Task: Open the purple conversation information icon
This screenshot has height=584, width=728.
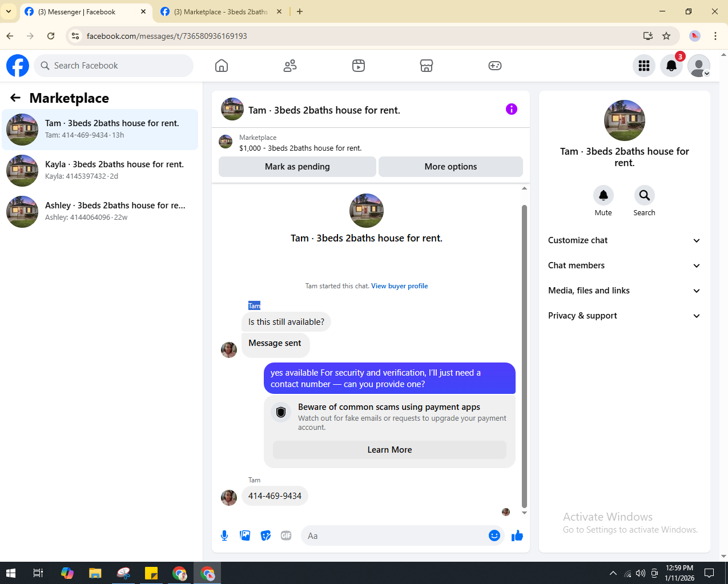Action: click(512, 109)
